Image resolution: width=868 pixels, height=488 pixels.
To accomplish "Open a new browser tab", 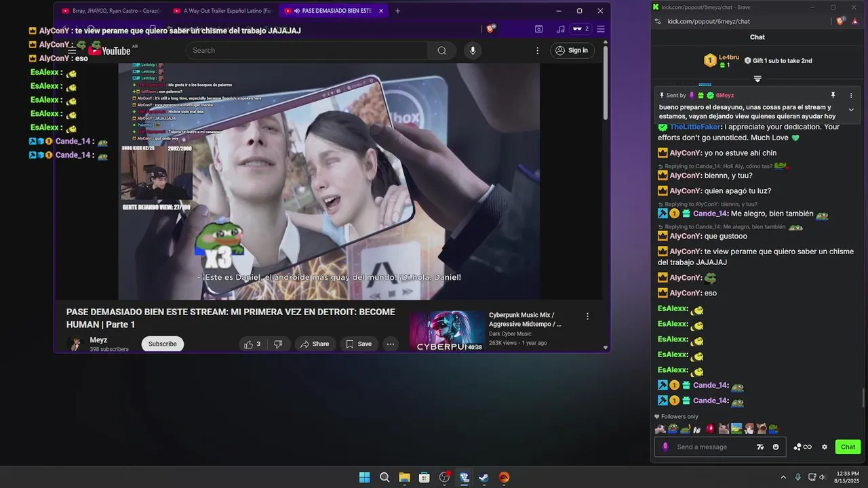I will point(397,11).
